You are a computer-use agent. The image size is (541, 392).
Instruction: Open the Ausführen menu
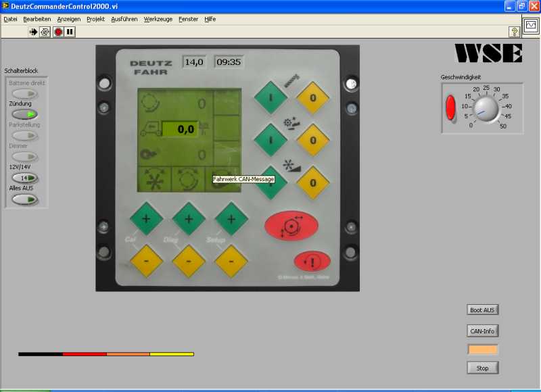(124, 20)
